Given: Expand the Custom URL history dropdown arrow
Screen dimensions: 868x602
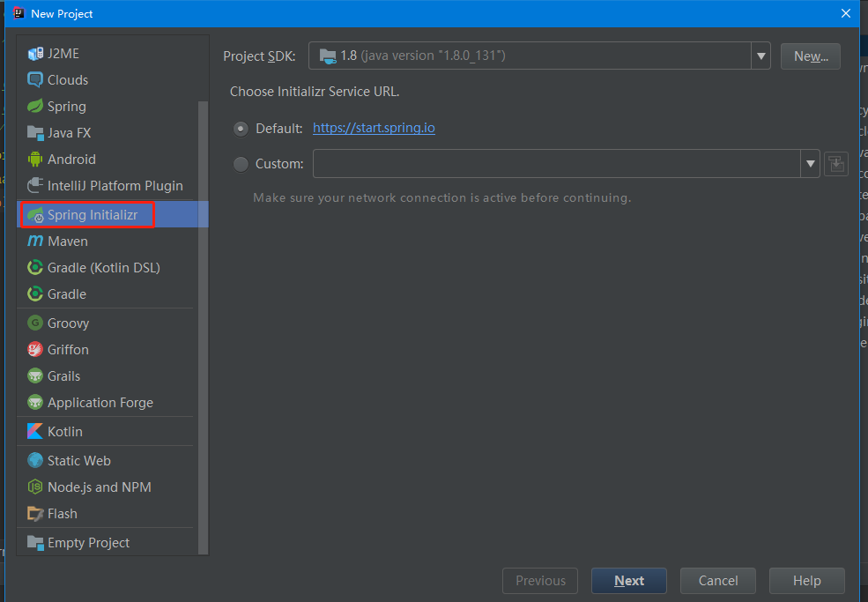Looking at the screenshot, I should [x=811, y=164].
